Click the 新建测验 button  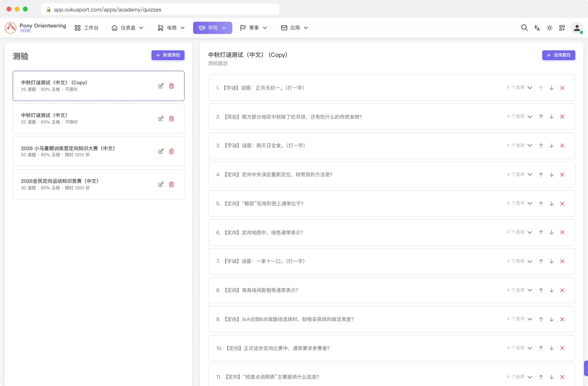[x=168, y=55]
